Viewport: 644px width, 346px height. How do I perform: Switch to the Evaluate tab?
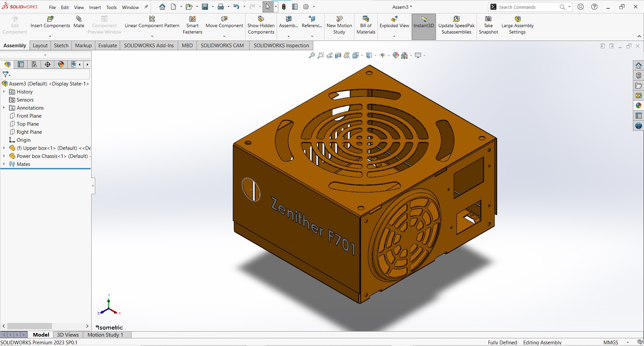[x=107, y=45]
